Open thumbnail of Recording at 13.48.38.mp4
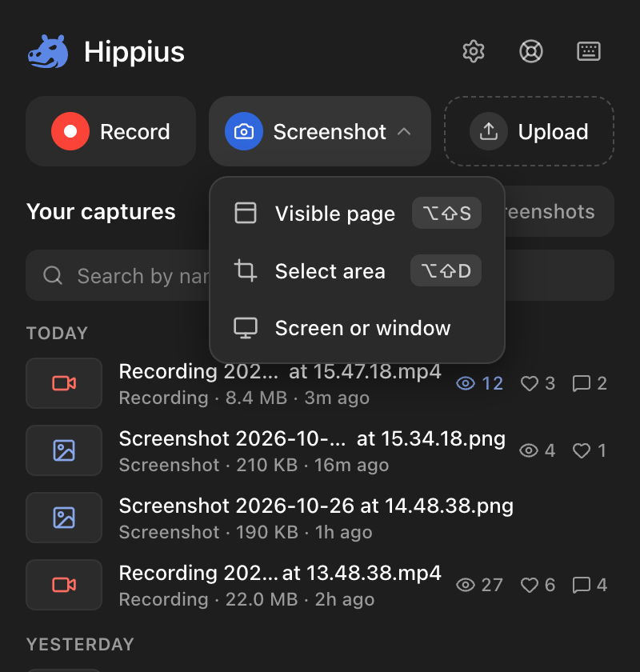640x672 pixels. pos(64,585)
